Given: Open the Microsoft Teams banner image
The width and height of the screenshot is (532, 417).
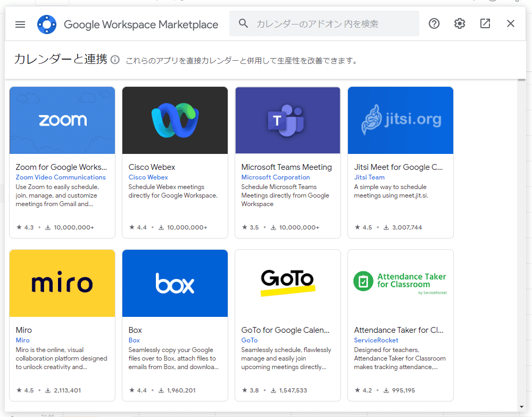Looking at the screenshot, I should pyautogui.click(x=288, y=120).
